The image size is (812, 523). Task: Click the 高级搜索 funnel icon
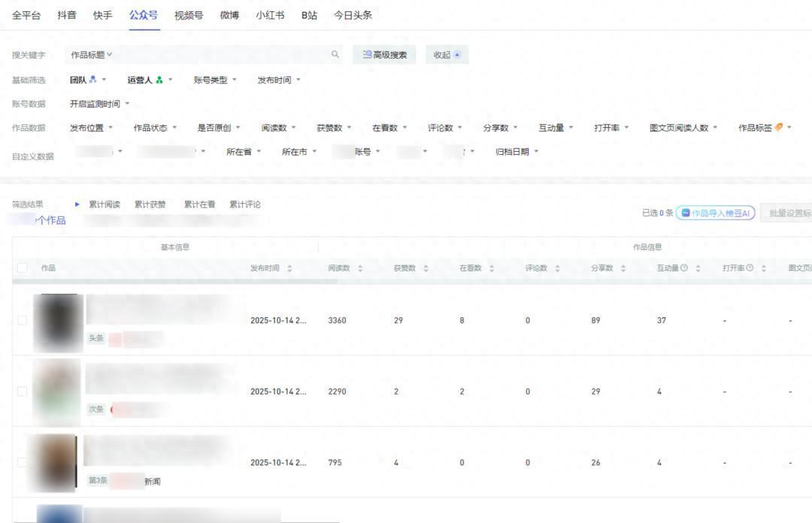pyautogui.click(x=368, y=54)
